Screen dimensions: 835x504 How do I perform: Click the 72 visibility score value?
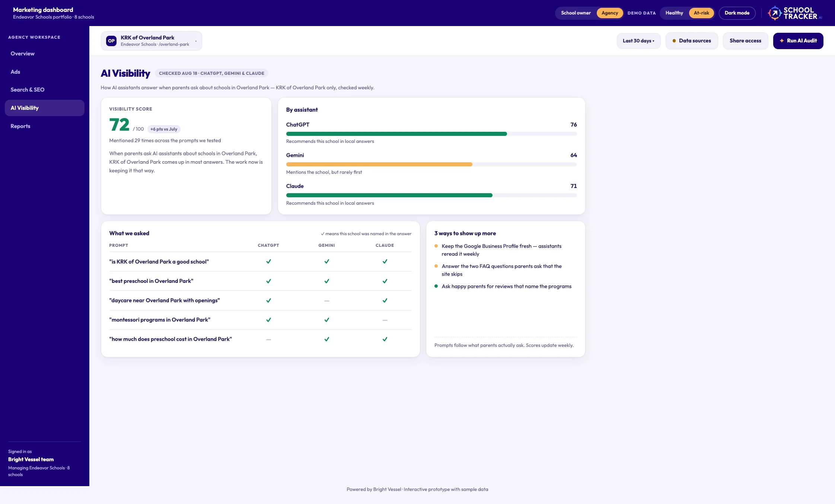pos(119,125)
